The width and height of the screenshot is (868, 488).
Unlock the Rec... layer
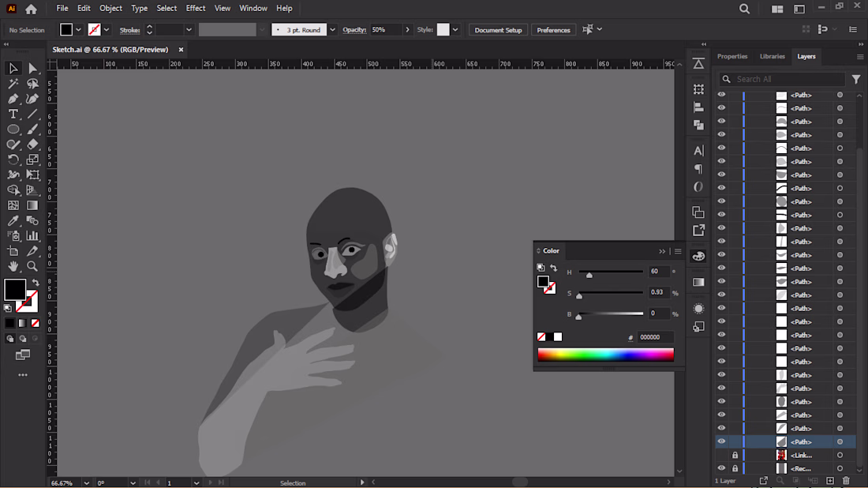(x=735, y=468)
